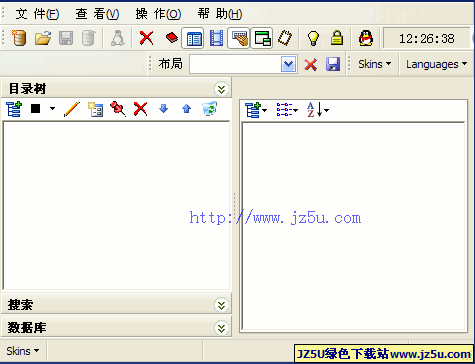Toggle the blue list panel view button
Viewport: 475px width, 364px height.
193,38
